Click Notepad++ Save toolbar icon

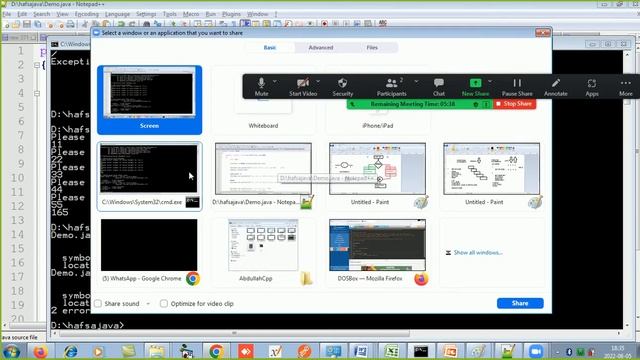point(27,24)
